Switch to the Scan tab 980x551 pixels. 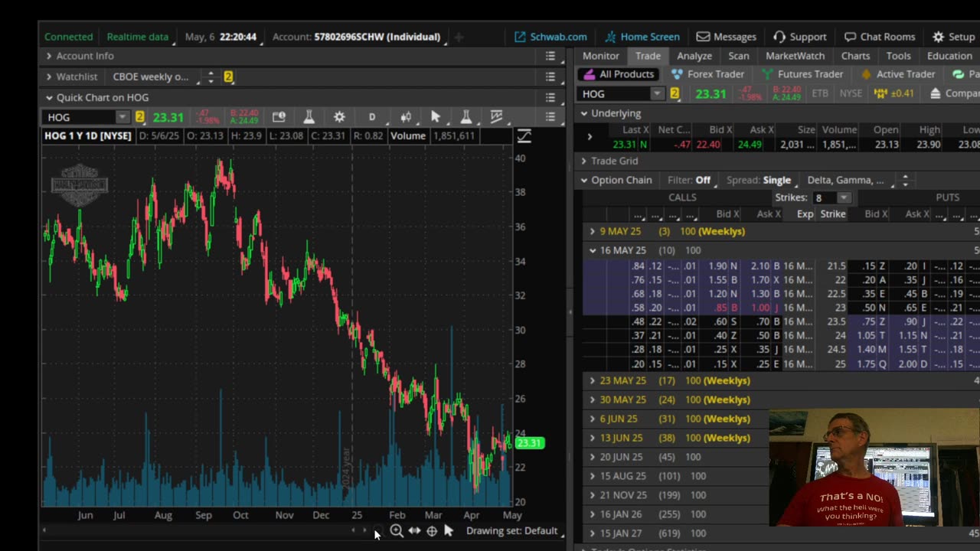[x=739, y=56]
